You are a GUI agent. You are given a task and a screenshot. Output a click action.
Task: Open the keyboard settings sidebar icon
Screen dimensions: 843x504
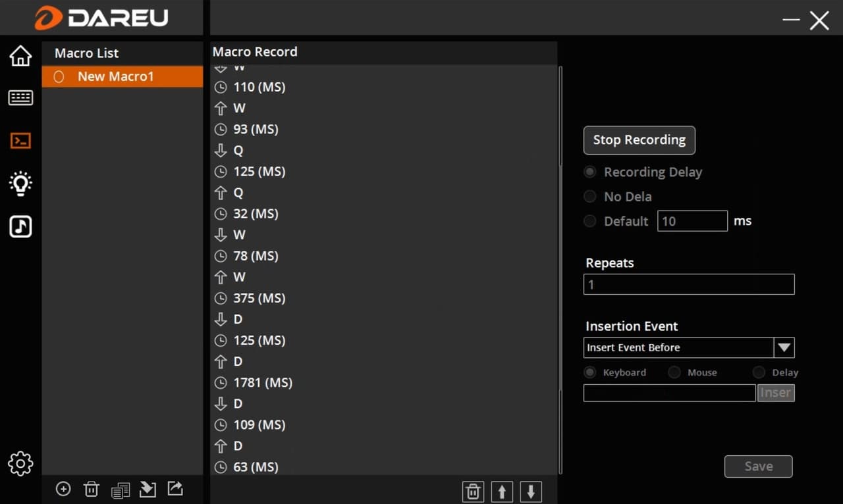(x=20, y=98)
